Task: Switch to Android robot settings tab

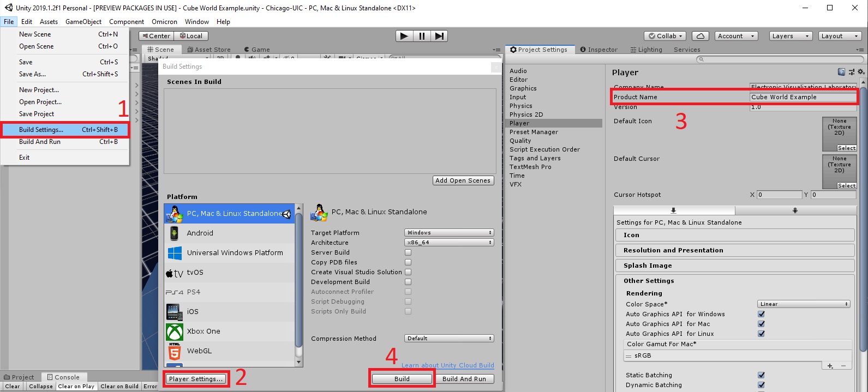Action: point(795,210)
